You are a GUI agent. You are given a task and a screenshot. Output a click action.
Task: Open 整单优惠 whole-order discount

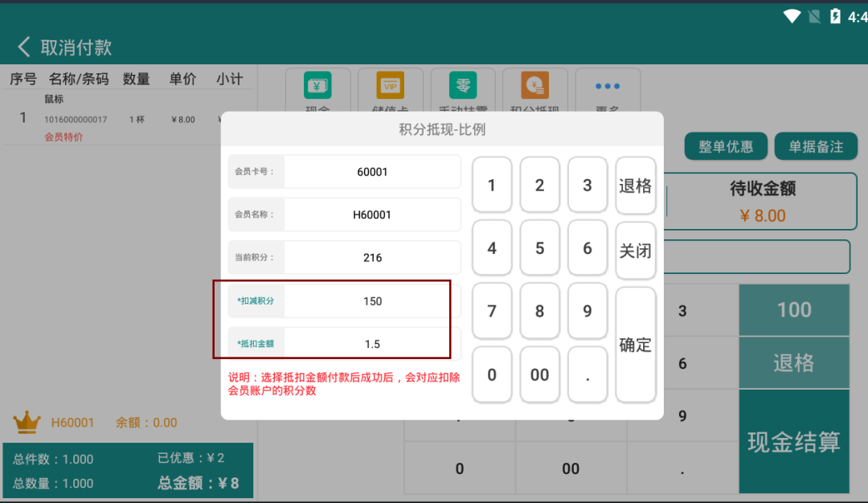[x=726, y=146]
